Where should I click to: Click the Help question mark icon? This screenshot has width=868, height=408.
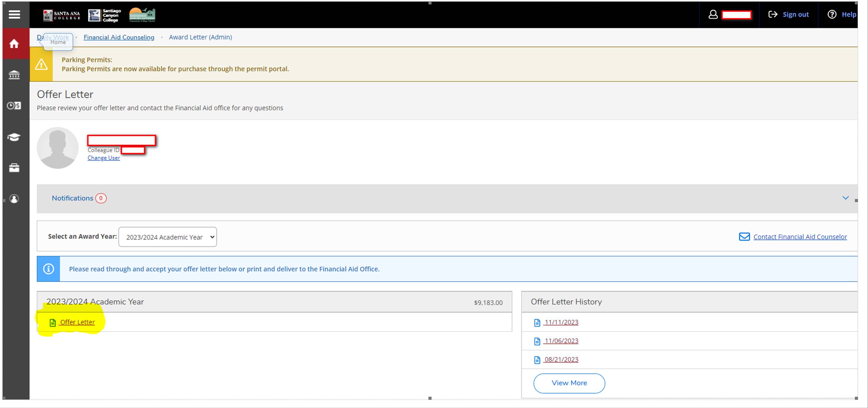pos(832,14)
